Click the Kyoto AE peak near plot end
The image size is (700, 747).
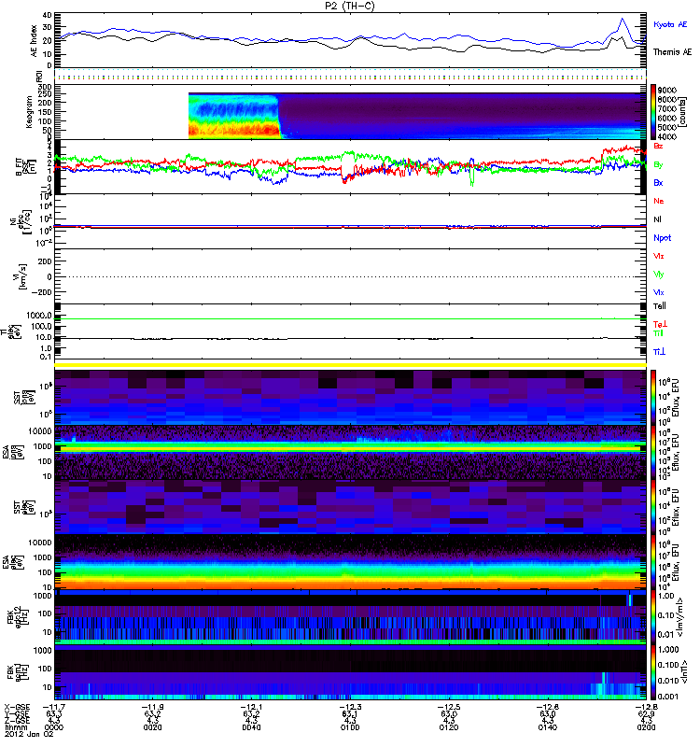click(x=623, y=20)
